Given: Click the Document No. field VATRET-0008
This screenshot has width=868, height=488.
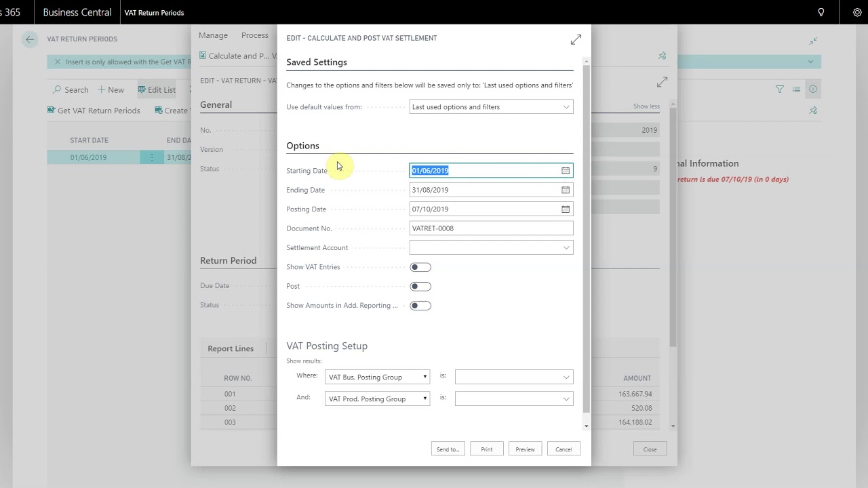Looking at the screenshot, I should 491,228.
